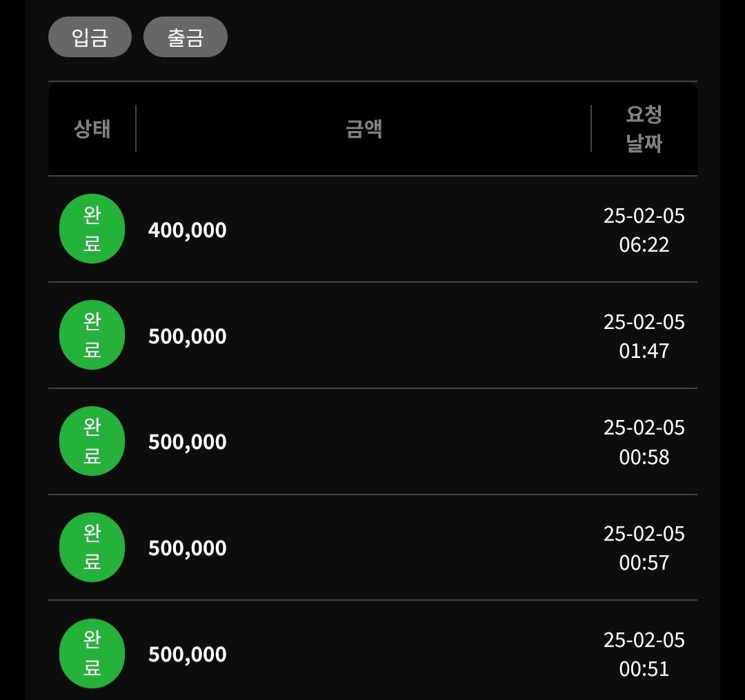Screen dimensions: 745x700
Task: Select the 400,000 amount text
Action: click(187, 230)
